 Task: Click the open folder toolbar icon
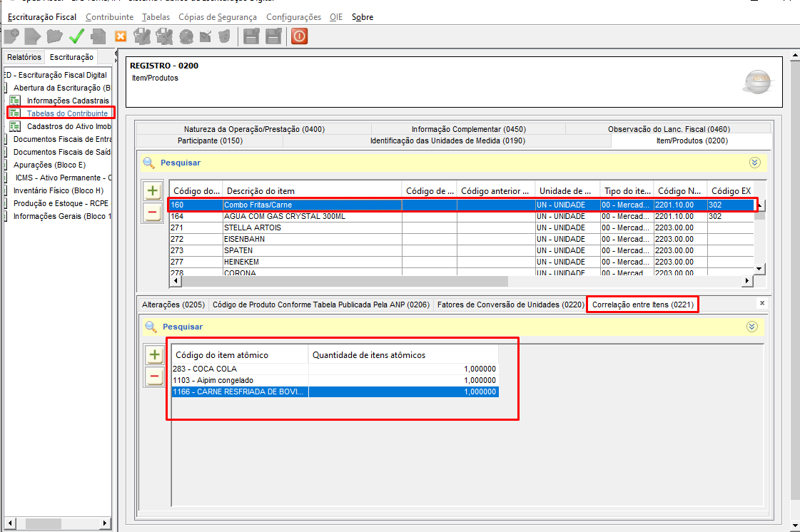coord(55,36)
